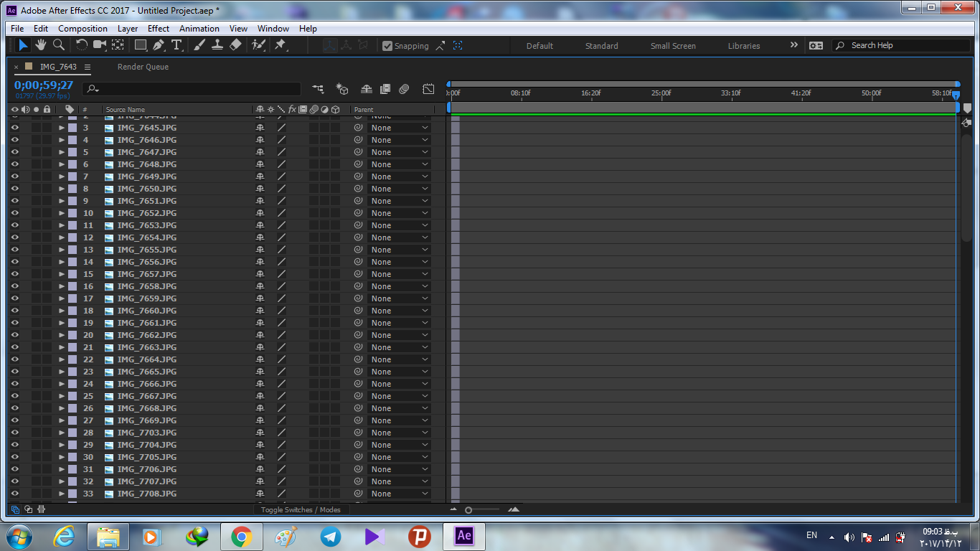Image resolution: width=980 pixels, height=551 pixels.
Task: Click the current time 0;00;59;27 display
Action: [44, 85]
